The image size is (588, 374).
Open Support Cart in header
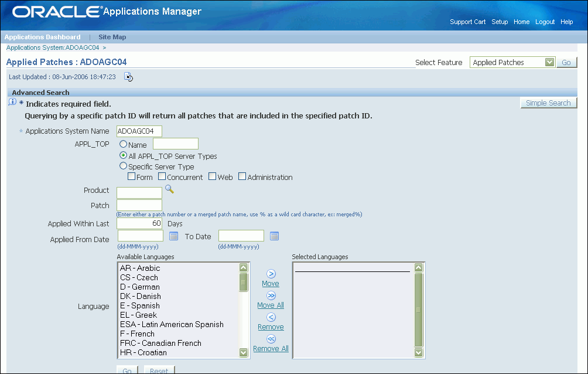467,22
